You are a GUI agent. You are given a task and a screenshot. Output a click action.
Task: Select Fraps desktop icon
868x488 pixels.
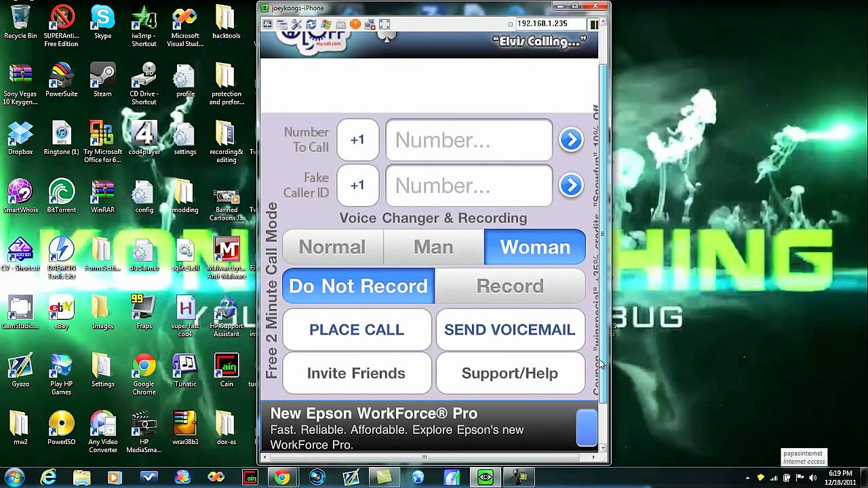(x=144, y=312)
